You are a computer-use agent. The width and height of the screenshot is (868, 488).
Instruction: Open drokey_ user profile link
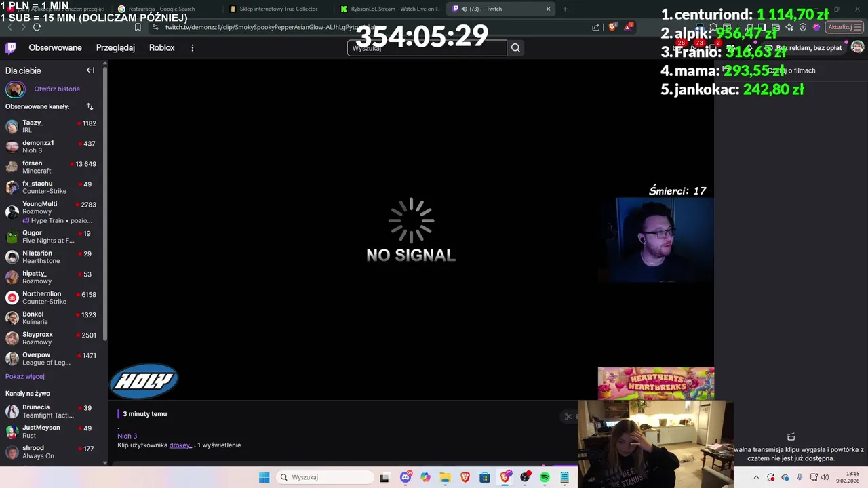click(180, 445)
